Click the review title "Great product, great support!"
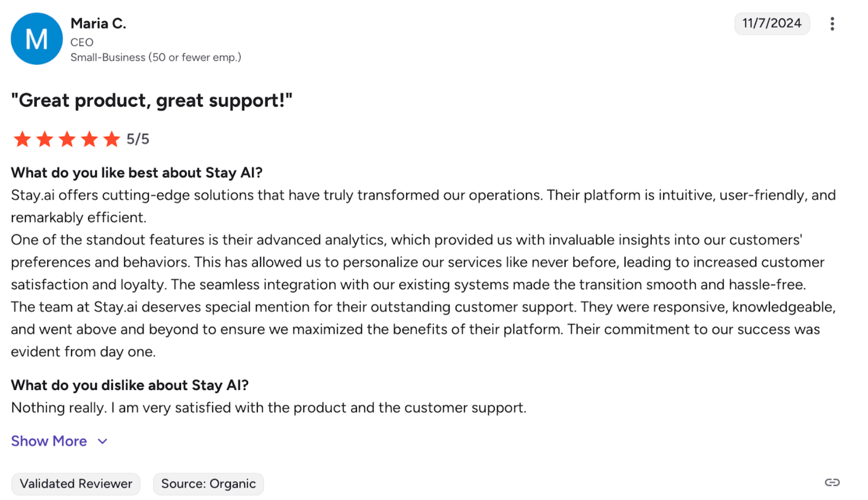 point(151,100)
